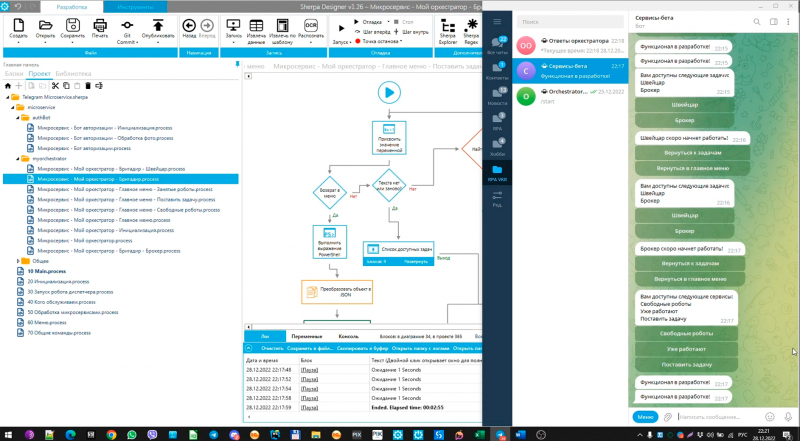This screenshot has height=441, width=800.
Task: Click the home icon in project toolbar
Action: [8, 86]
